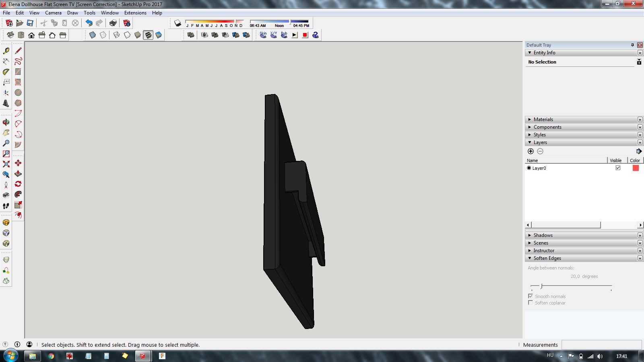Open the Draw menu
The height and width of the screenshot is (362, 644).
72,13
